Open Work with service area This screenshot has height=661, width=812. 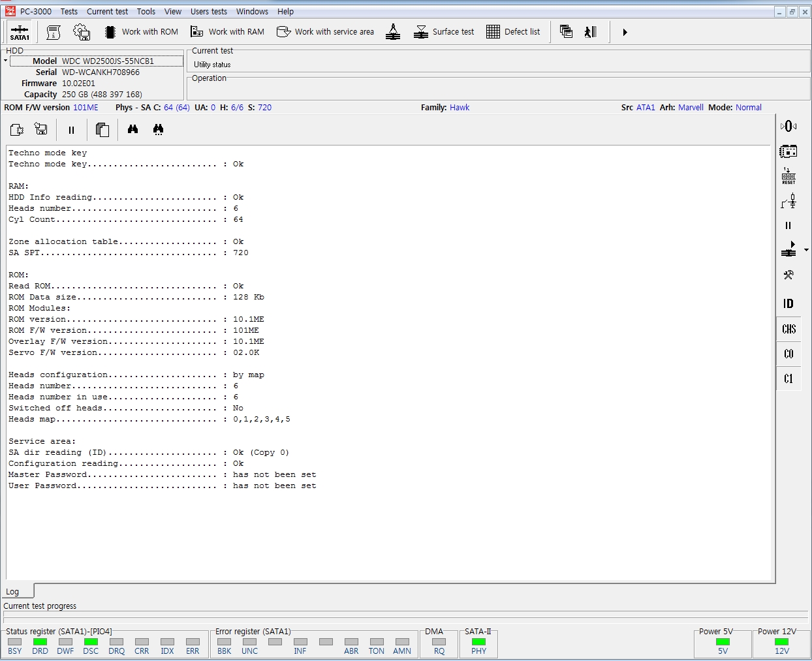pos(325,31)
